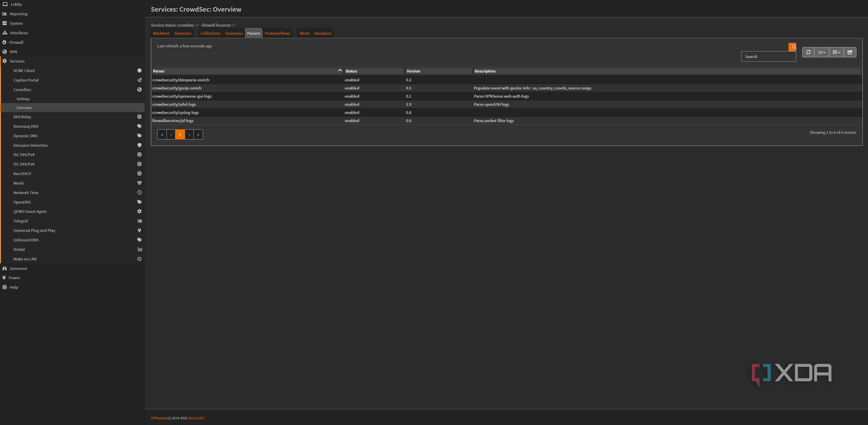
Task: Click the binoculars icon for Zenarmor
Action: tap(5, 269)
